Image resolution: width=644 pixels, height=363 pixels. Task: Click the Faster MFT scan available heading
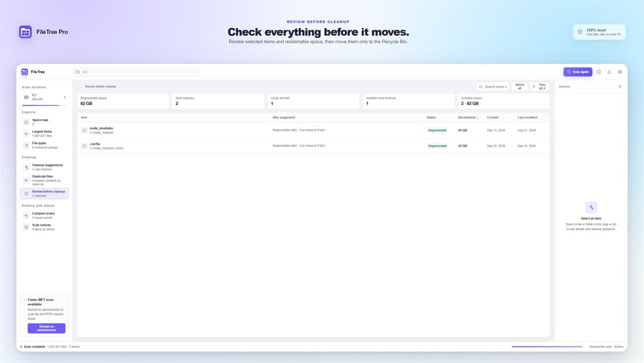tap(41, 302)
